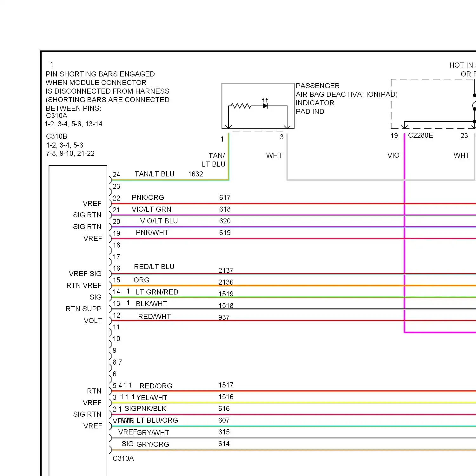
Task: Click the 'AIR BAG DEACTIVATION(PAD)' text
Action: coord(347,95)
